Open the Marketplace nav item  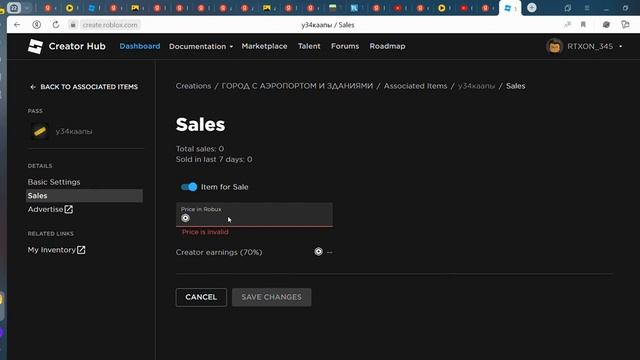pyautogui.click(x=264, y=46)
